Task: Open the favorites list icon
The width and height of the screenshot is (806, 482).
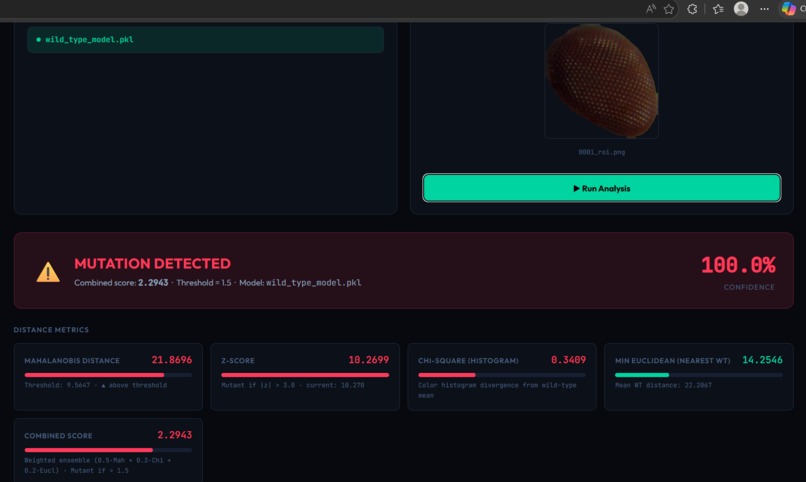Action: point(719,9)
